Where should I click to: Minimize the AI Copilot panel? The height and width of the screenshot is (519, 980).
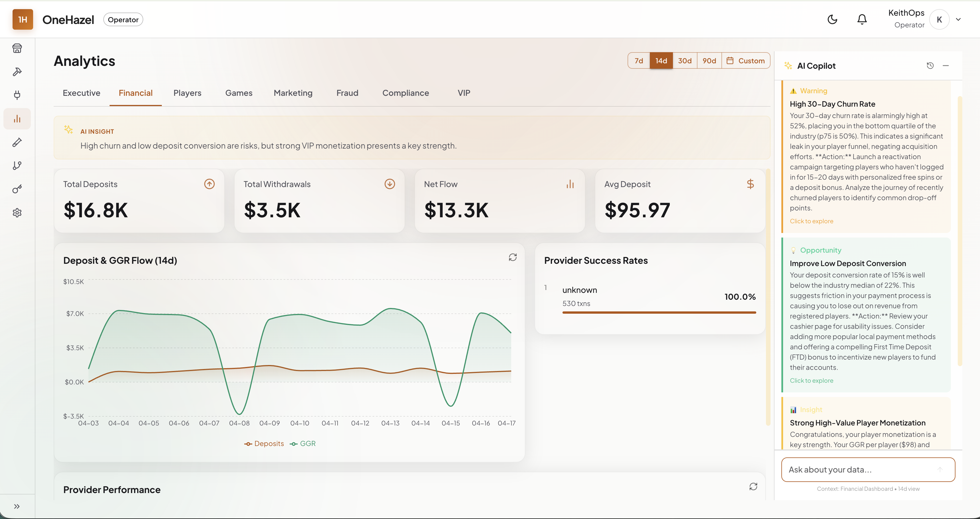click(x=946, y=65)
